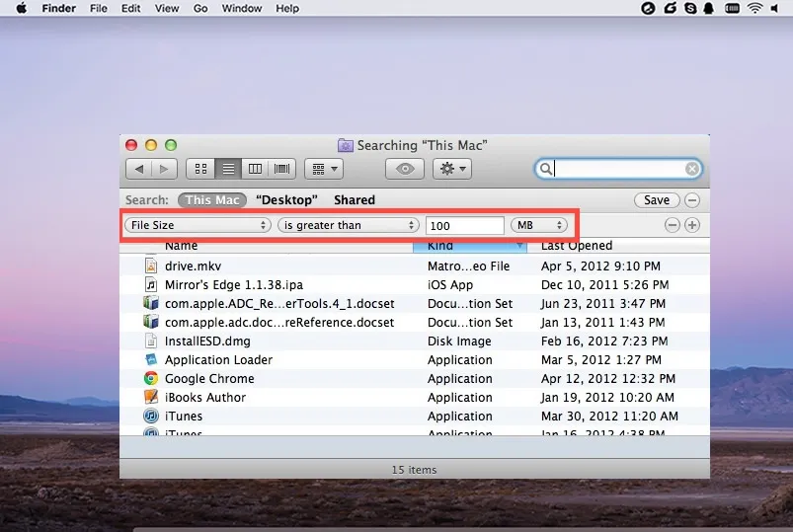
Task: Open the File Size attribute dropdown
Action: (x=198, y=225)
